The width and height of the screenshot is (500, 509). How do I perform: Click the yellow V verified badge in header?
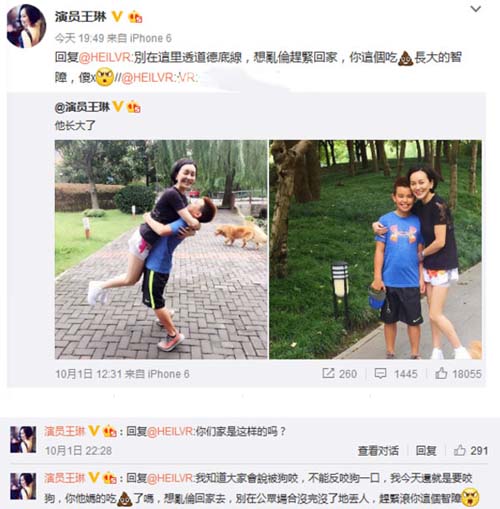tap(117, 16)
